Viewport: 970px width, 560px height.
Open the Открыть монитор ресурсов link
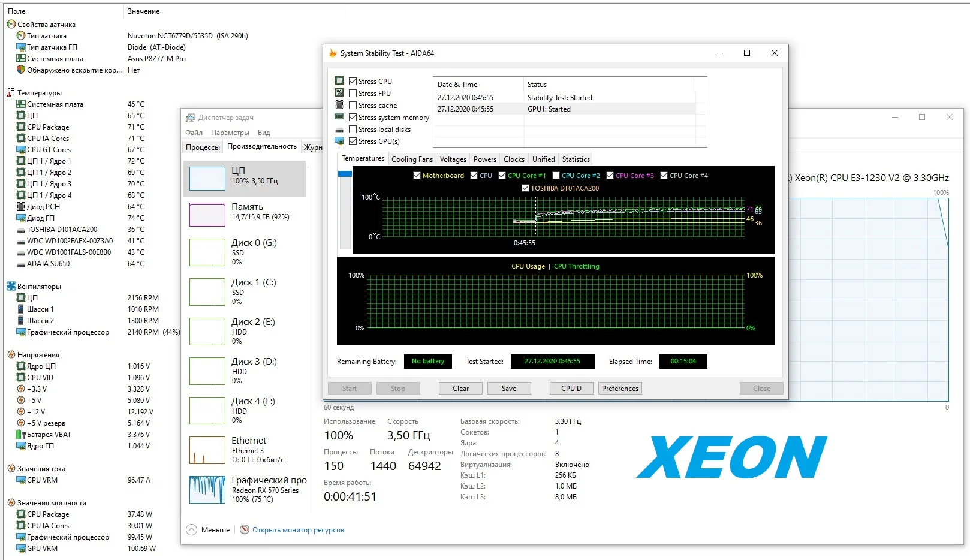point(298,530)
